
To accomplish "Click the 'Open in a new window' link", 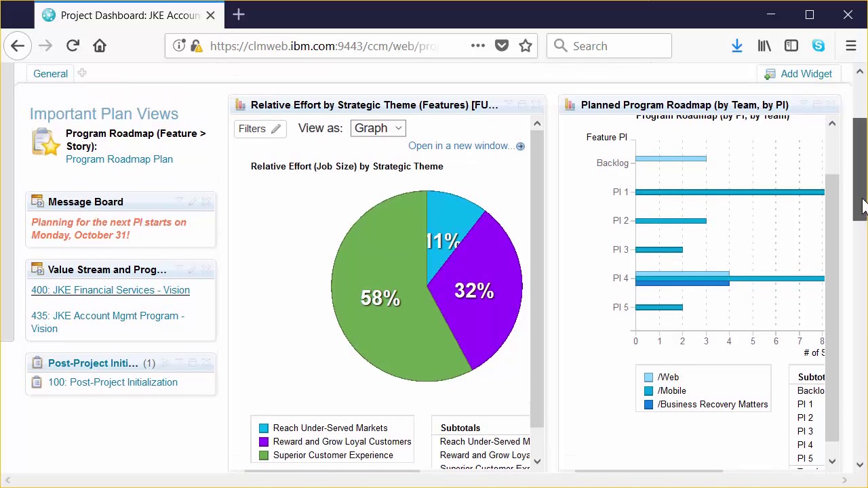I will (461, 146).
